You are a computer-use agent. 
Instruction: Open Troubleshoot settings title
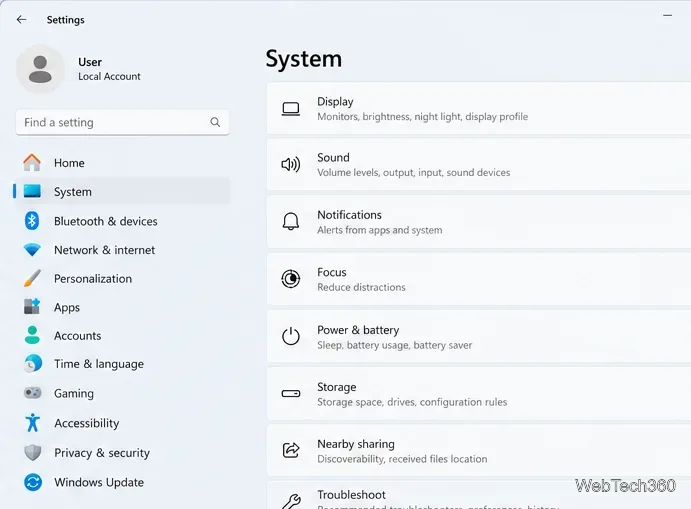(x=352, y=495)
